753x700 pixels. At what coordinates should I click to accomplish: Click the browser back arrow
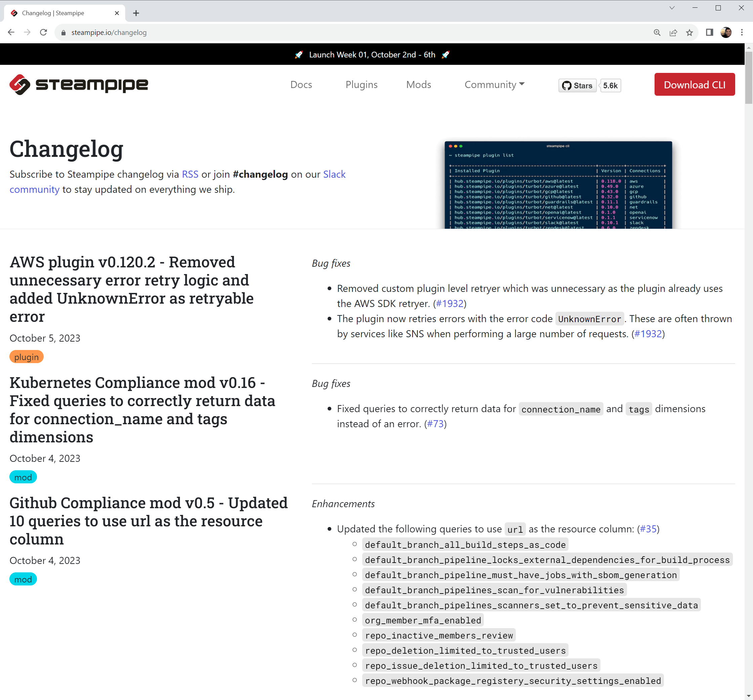[x=11, y=33]
